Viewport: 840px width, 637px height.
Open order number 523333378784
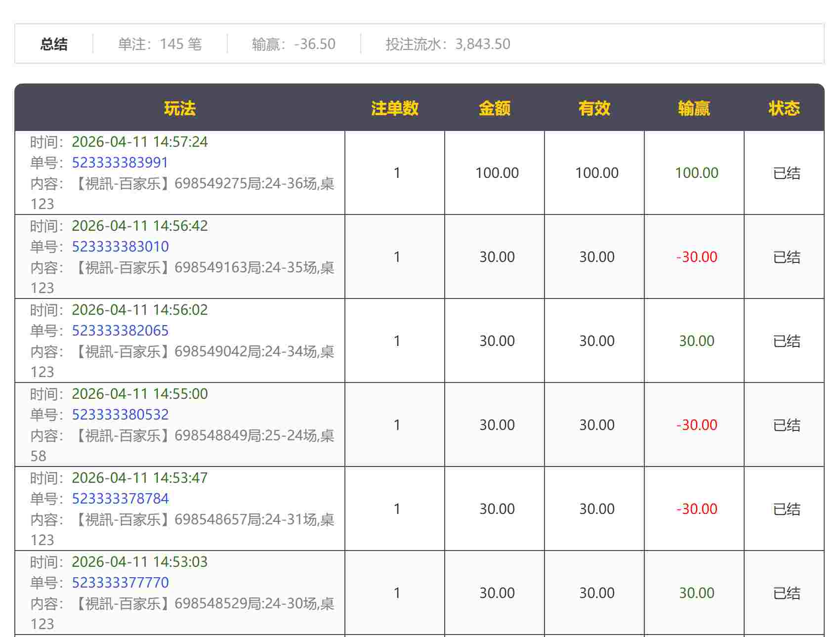[x=120, y=499]
